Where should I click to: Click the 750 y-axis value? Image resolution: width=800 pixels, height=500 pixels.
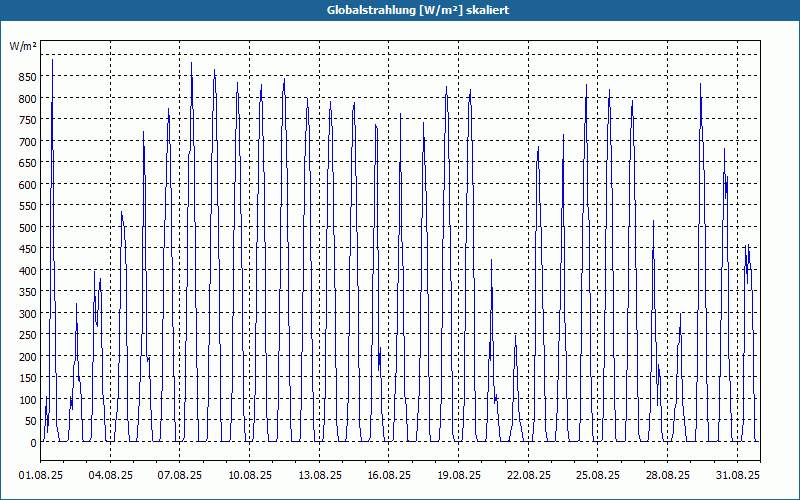click(27, 120)
